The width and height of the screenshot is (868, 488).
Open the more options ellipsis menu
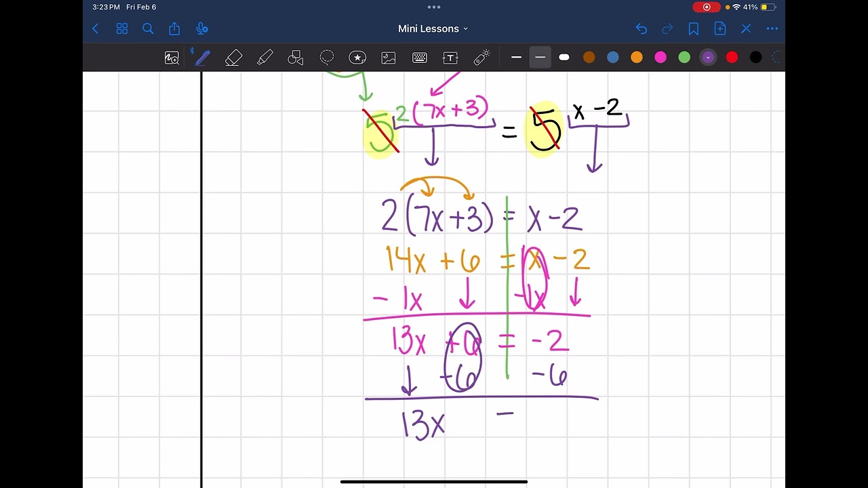772,28
